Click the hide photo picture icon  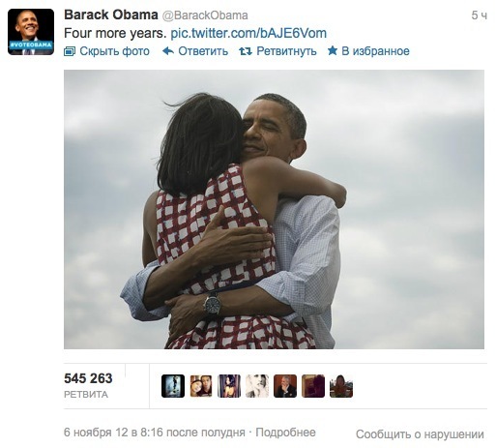click(x=70, y=51)
